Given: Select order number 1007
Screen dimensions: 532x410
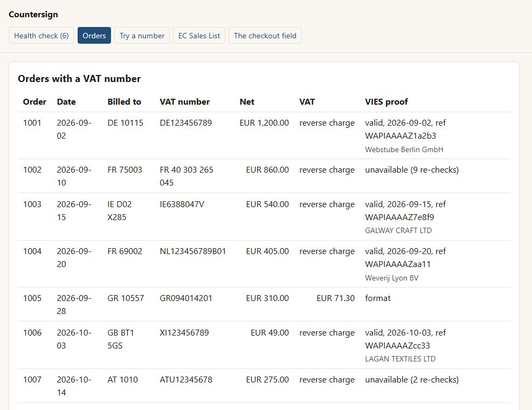Looking at the screenshot, I should (32, 379).
